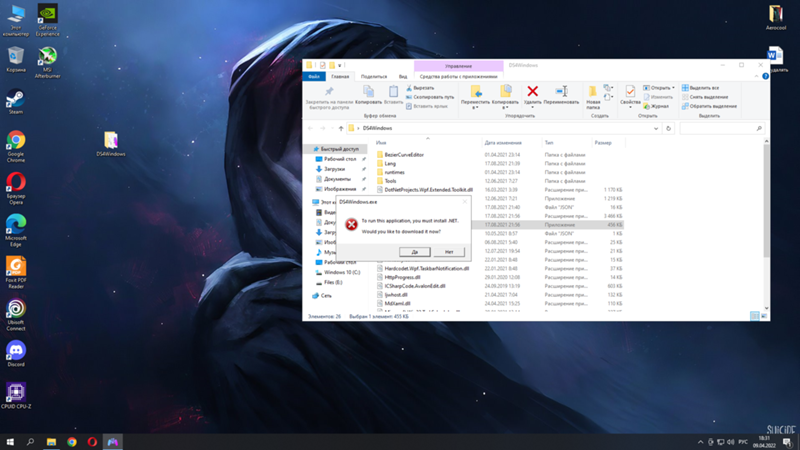Expand the address bar history dropdown
The image size is (800, 450).
pos(656,129)
